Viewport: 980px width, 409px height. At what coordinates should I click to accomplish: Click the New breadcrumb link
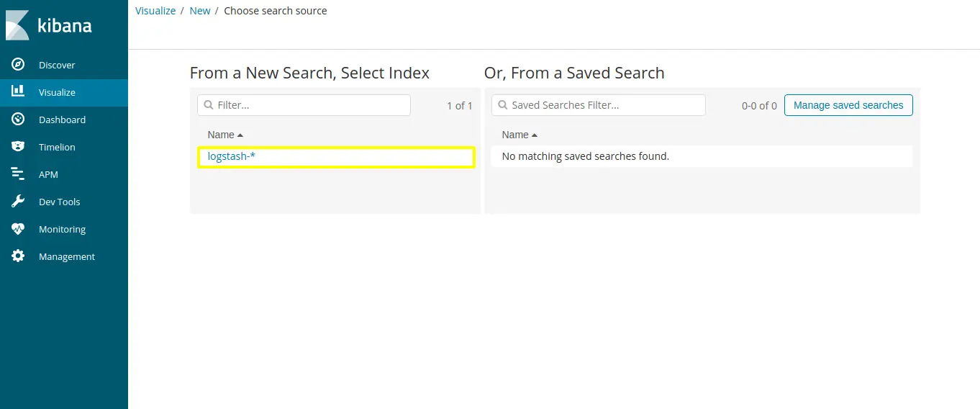tap(200, 11)
